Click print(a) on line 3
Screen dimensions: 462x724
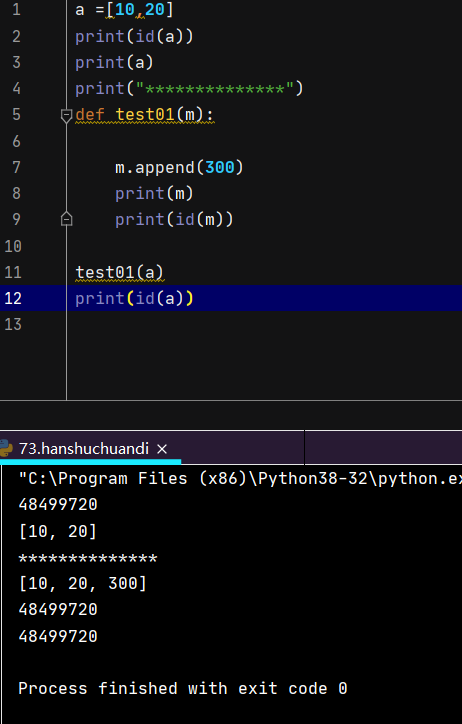(x=114, y=62)
